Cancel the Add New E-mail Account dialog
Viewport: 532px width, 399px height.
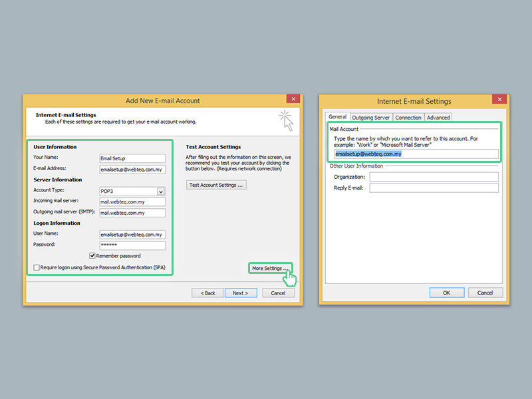pyautogui.click(x=278, y=293)
